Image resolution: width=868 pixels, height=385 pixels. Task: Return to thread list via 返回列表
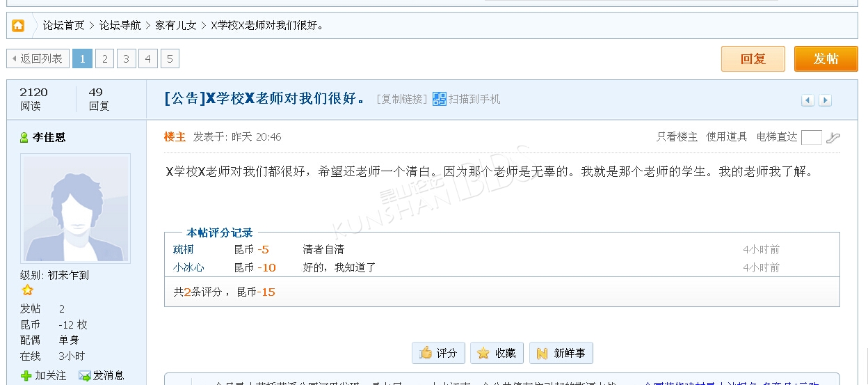click(x=38, y=58)
